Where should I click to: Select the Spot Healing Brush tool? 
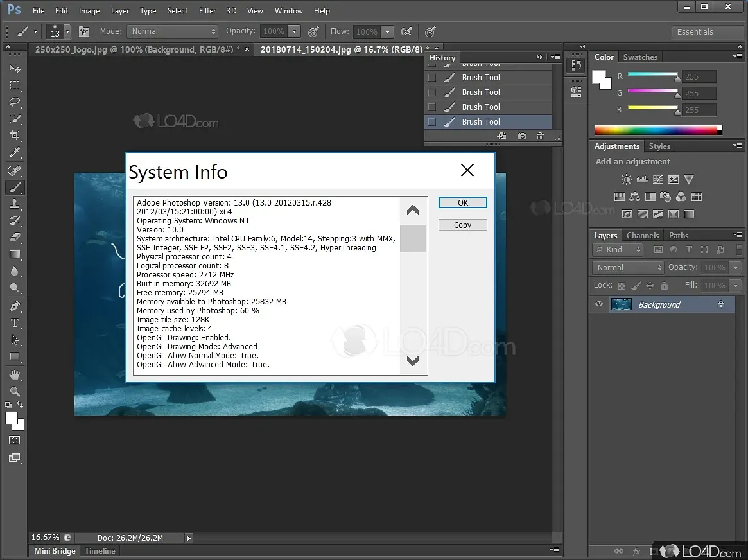(x=15, y=170)
